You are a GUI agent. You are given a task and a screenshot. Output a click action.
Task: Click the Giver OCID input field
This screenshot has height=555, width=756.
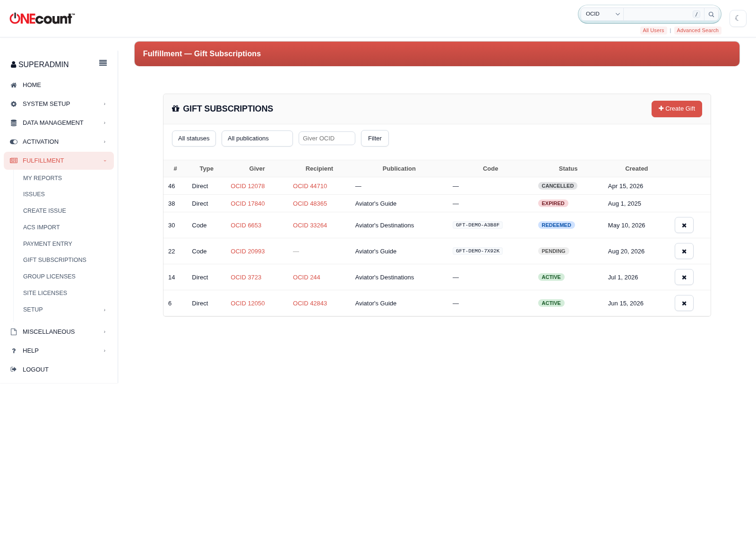click(x=327, y=139)
